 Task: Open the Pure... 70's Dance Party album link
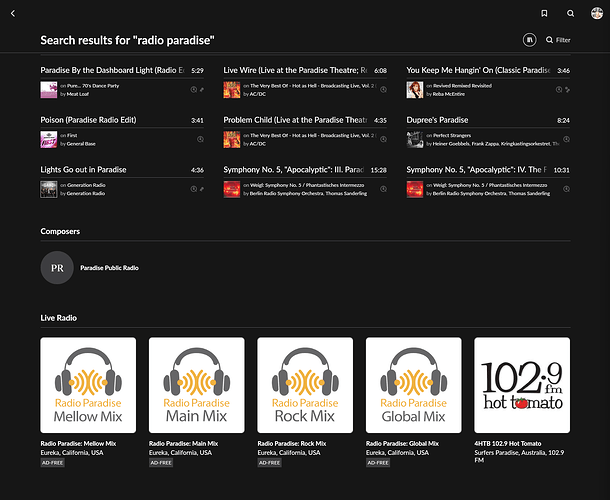pos(93,86)
